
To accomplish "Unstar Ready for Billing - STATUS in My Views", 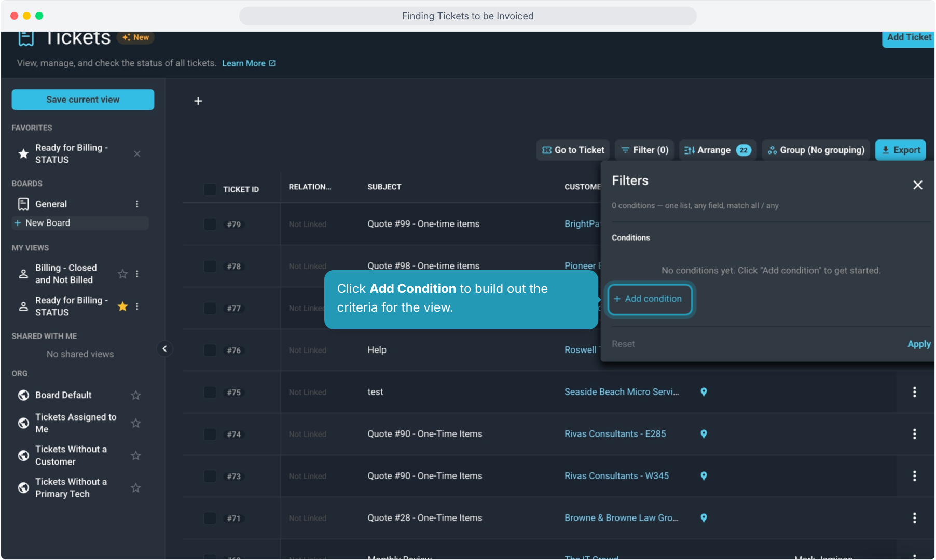I will click(122, 306).
